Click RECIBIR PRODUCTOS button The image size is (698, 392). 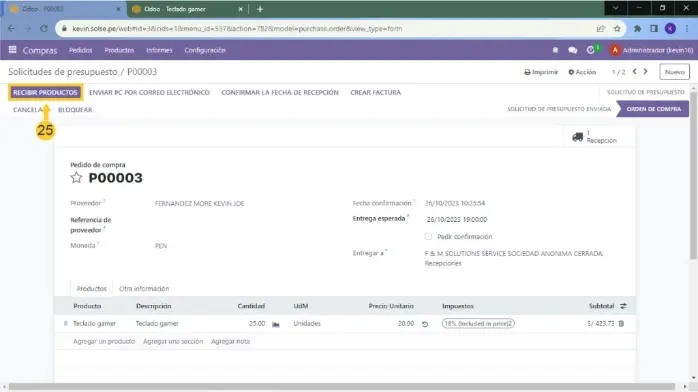[45, 93]
